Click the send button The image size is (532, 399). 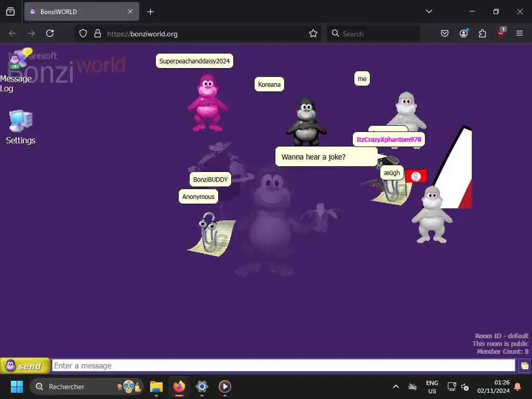click(25, 366)
